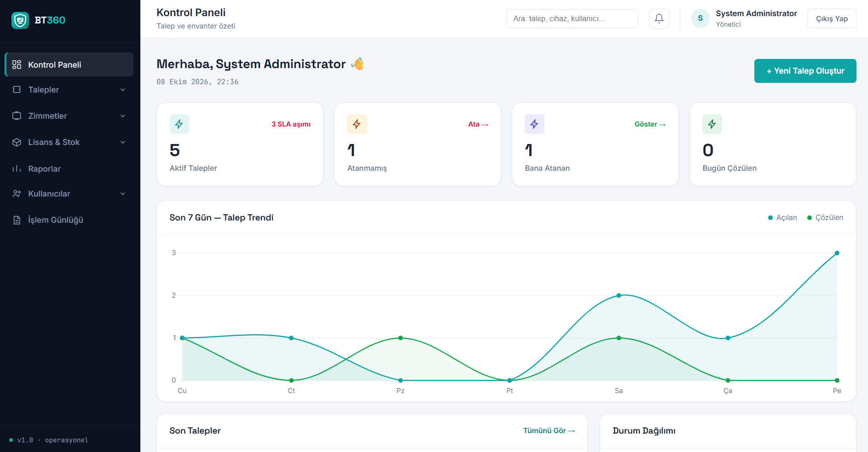
Task: Go to İşlem Günlüğü in sidebar
Action: tap(69, 220)
